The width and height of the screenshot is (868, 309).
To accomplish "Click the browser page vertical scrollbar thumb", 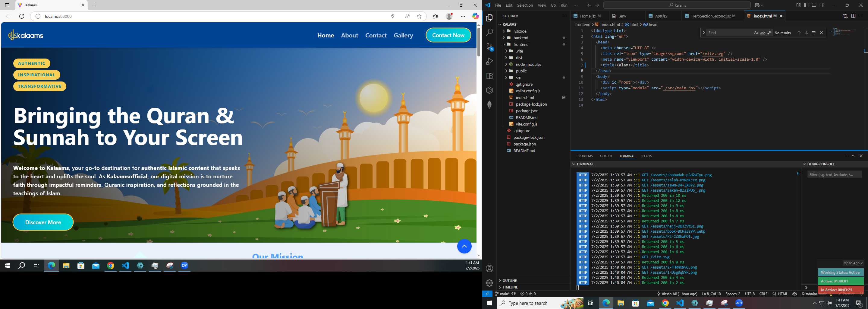I will [479, 42].
